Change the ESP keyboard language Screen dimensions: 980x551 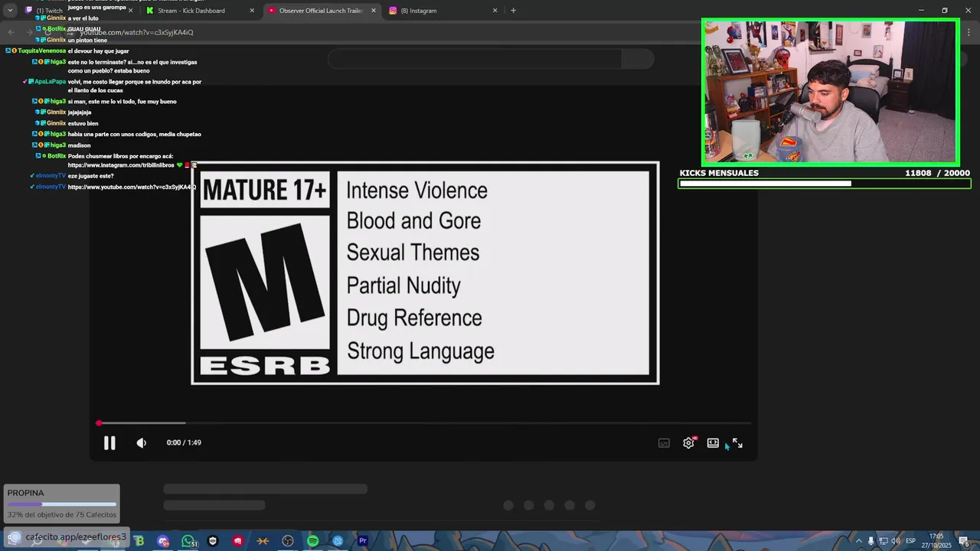point(911,541)
